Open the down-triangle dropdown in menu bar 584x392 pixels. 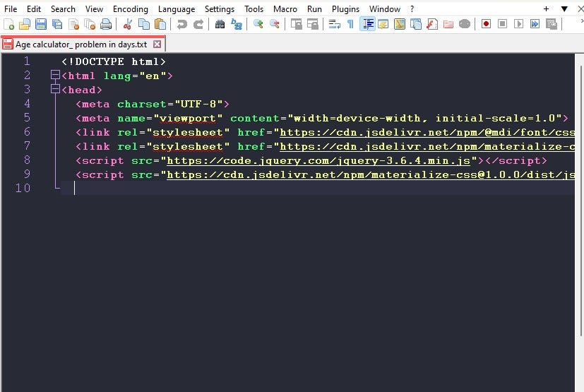click(x=564, y=9)
